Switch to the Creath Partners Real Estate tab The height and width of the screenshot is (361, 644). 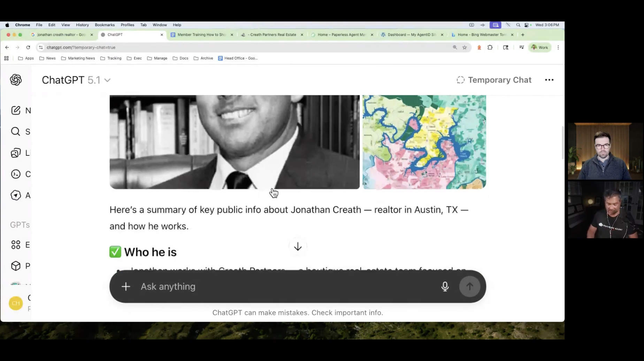(x=273, y=34)
